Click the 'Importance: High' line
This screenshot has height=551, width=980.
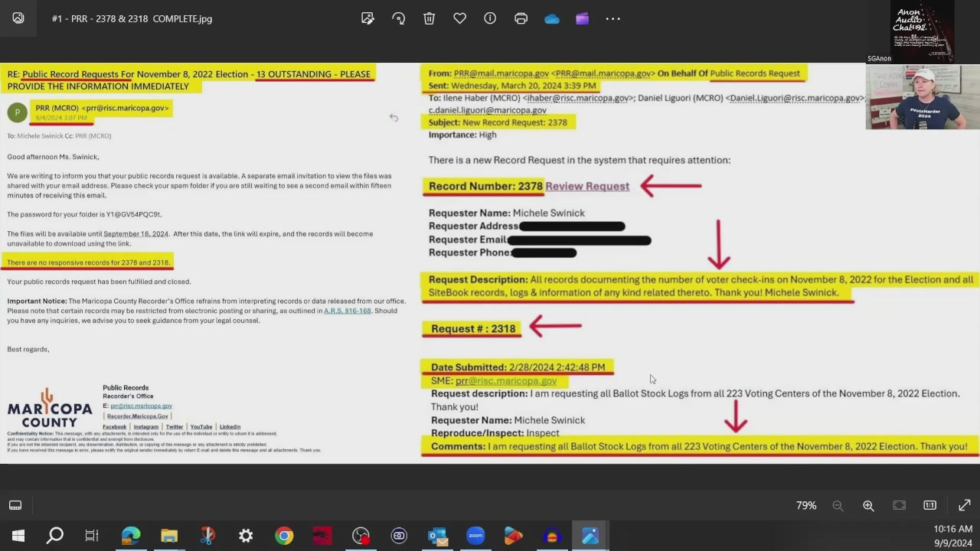click(x=462, y=135)
